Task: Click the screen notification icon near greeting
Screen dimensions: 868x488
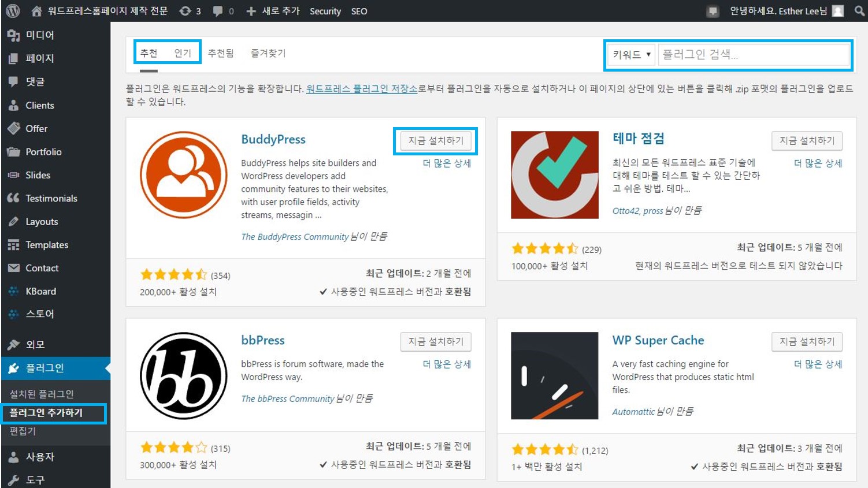Action: pyautogui.click(x=713, y=11)
